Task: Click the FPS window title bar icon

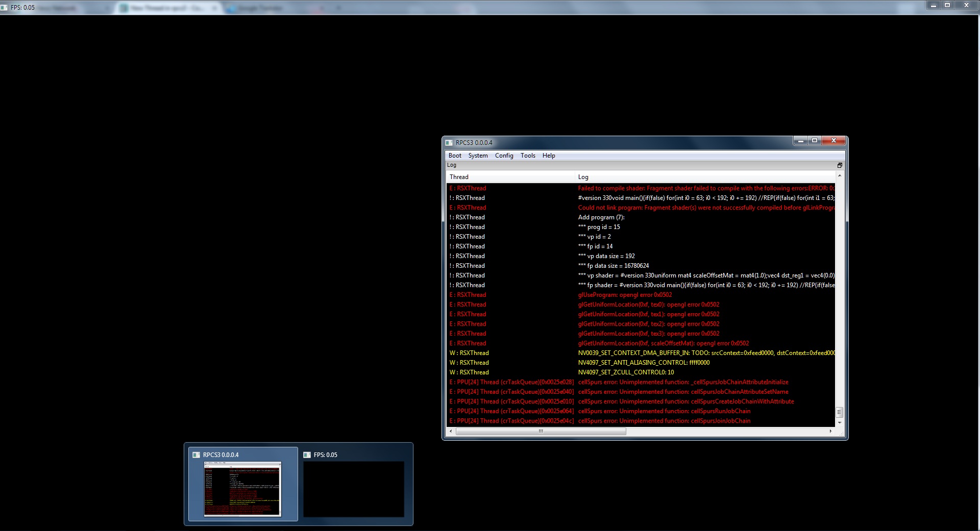Action: (5, 7)
